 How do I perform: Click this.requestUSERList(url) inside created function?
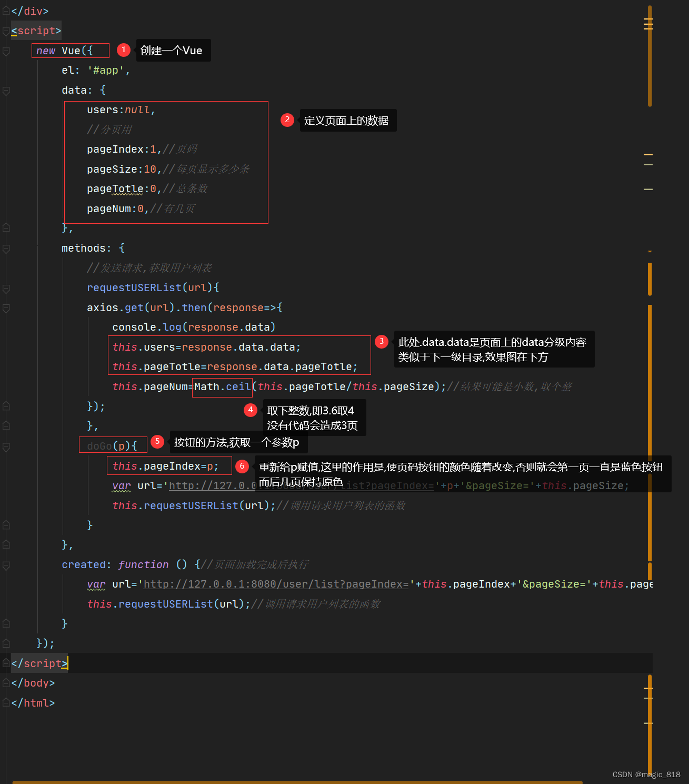(x=168, y=604)
